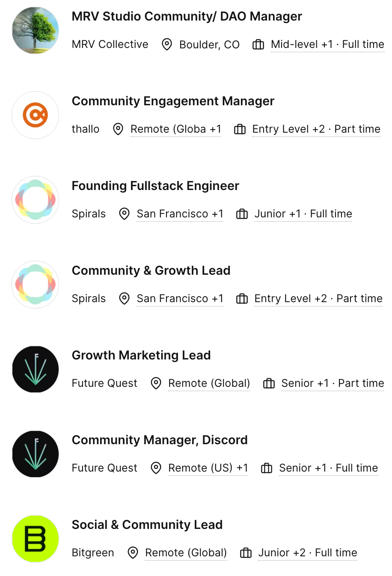Expand Junior +2 · Full time details
This screenshot has height=576, width=392.
point(307,553)
